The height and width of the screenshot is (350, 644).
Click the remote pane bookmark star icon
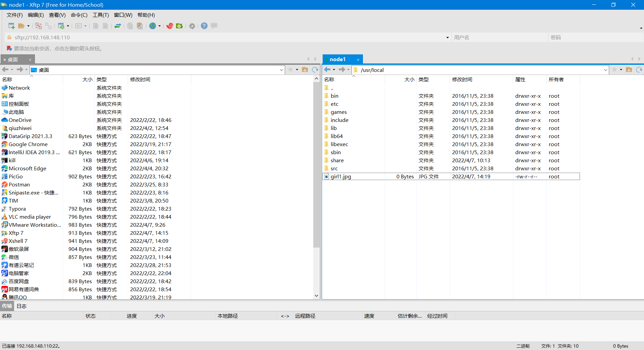(614, 70)
